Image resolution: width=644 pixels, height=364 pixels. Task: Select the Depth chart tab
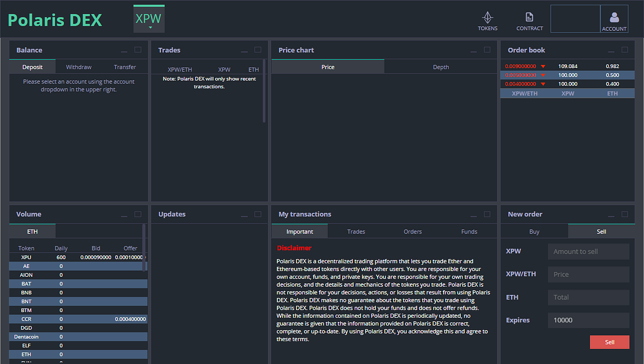441,67
